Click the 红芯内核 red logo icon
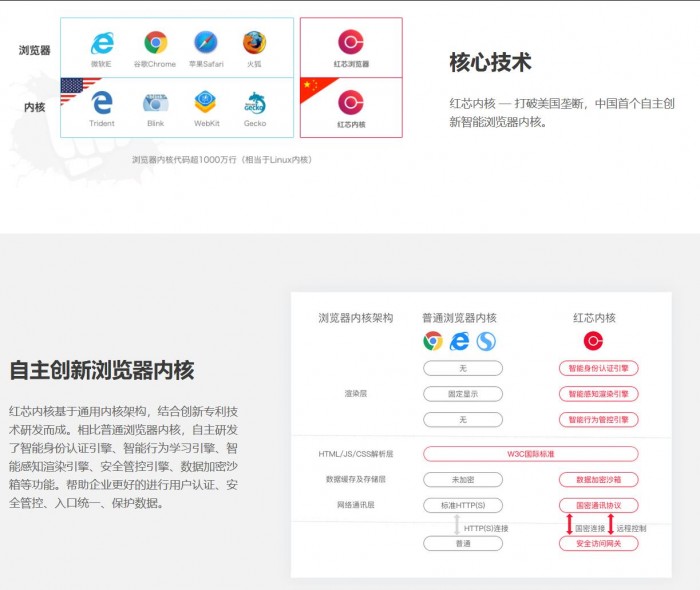This screenshot has width=700, height=590. (351, 102)
